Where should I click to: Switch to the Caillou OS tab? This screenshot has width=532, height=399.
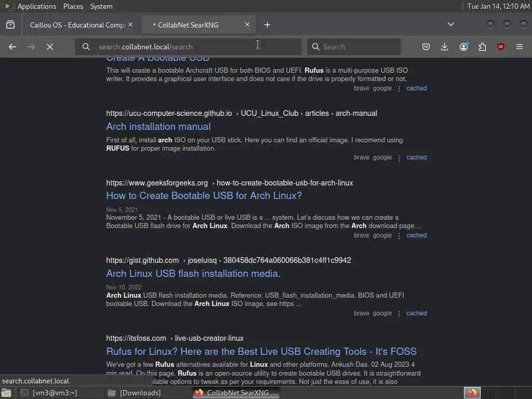(x=77, y=25)
